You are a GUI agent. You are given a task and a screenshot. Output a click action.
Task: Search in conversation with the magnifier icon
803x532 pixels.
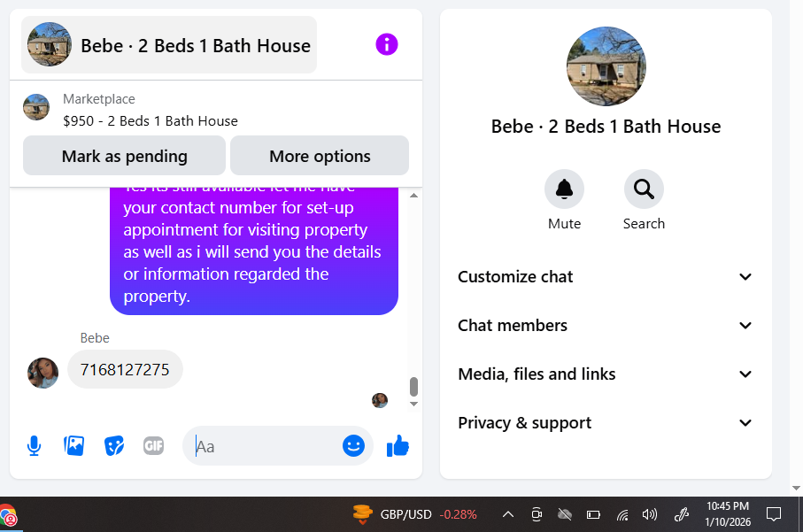tap(644, 189)
